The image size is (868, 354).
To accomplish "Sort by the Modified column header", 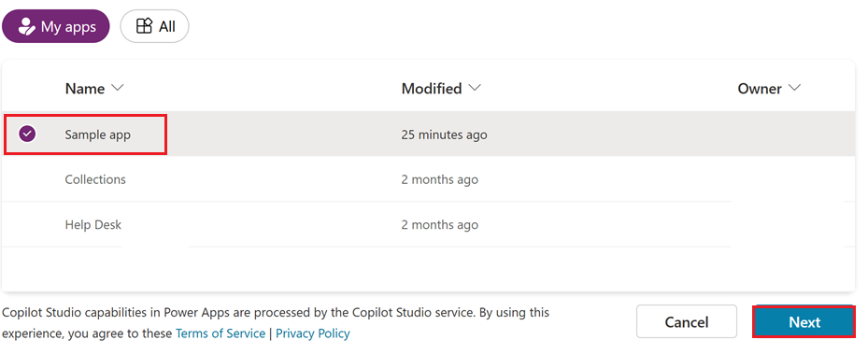I will click(432, 89).
